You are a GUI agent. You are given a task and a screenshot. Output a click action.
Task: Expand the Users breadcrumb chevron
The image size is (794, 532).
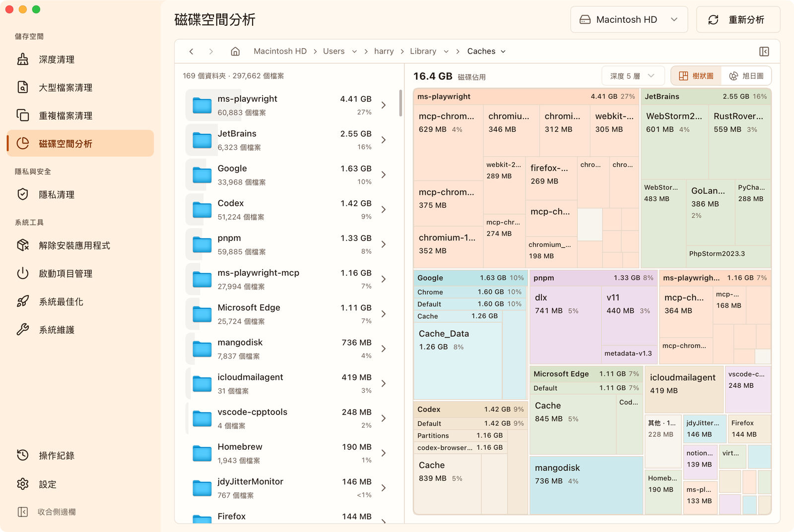tap(354, 52)
